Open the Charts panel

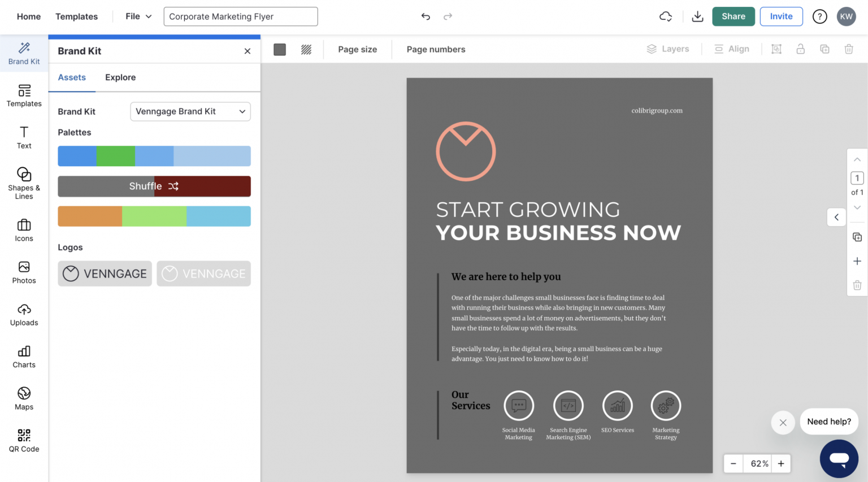click(24, 357)
